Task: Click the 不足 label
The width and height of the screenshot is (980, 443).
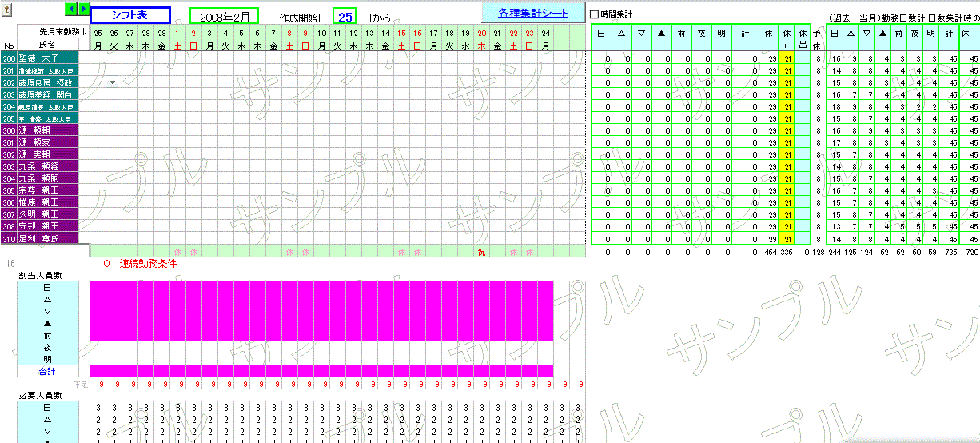Action: coord(80,385)
